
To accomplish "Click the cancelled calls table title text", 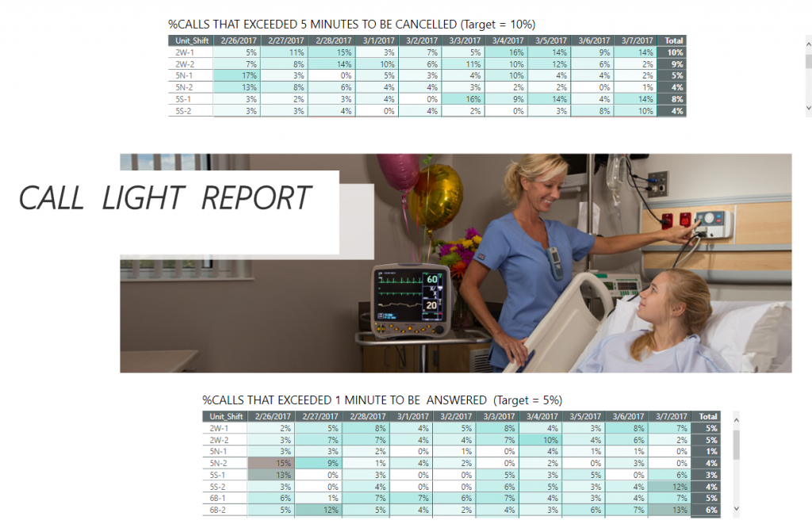I will pos(357,25).
